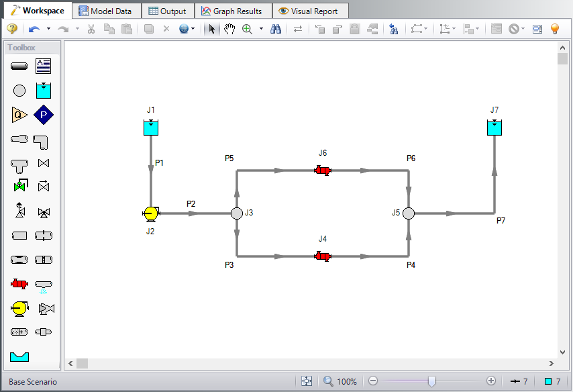Click the vertical scrollbar down arrow
The width and height of the screenshot is (573, 392).
(562, 352)
